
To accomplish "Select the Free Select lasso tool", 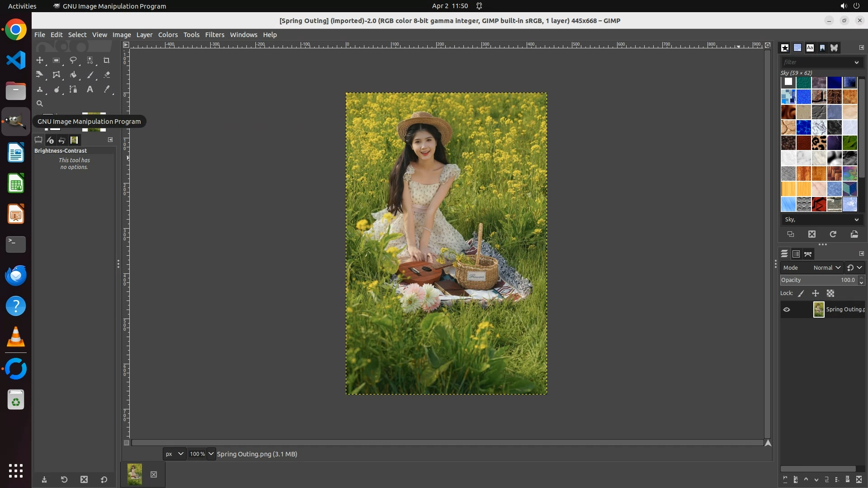I will click(x=73, y=60).
